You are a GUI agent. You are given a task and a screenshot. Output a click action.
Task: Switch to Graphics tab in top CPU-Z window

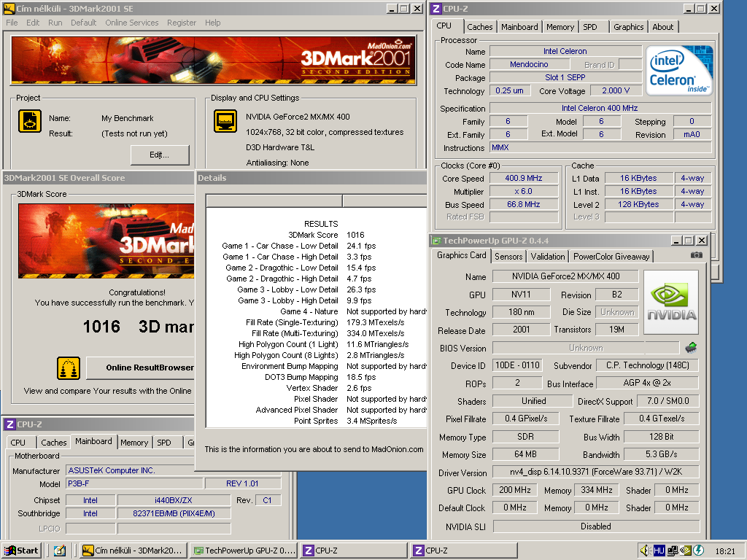coord(628,27)
